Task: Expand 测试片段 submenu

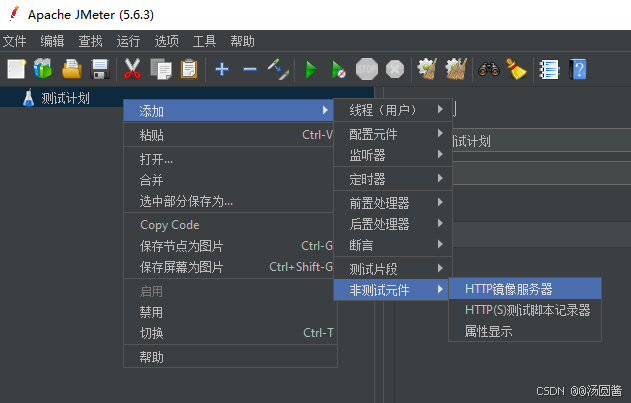Action: tap(393, 269)
